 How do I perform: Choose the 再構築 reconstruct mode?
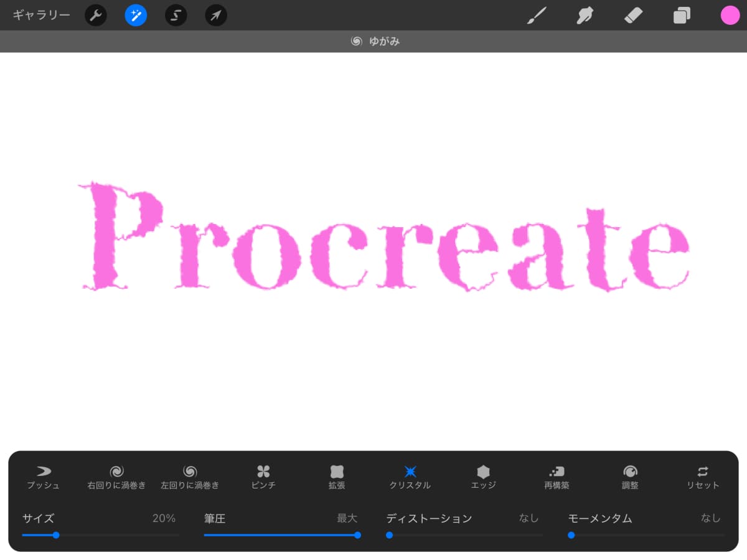(557, 477)
